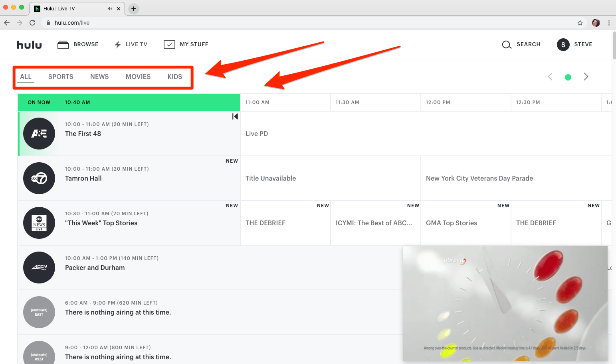Select ICYMI: The Best of ABC program

click(376, 223)
